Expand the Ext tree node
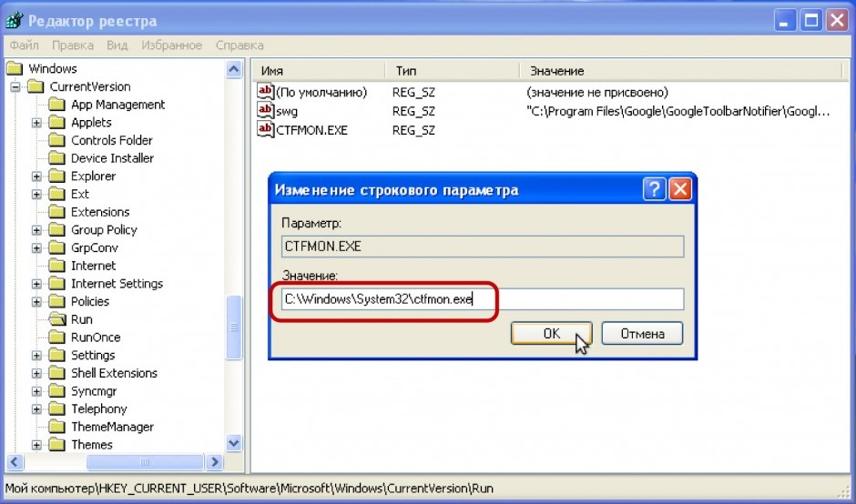 click(x=36, y=194)
